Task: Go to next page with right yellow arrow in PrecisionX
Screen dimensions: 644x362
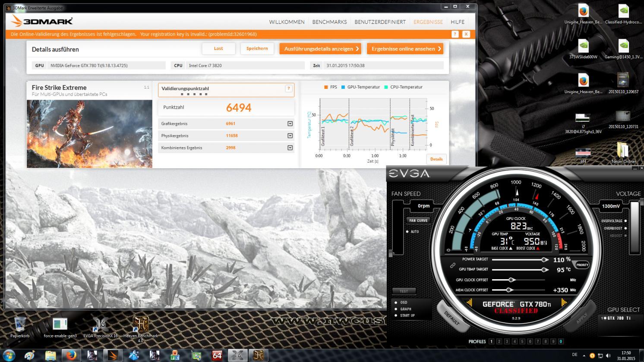Action: tap(563, 303)
